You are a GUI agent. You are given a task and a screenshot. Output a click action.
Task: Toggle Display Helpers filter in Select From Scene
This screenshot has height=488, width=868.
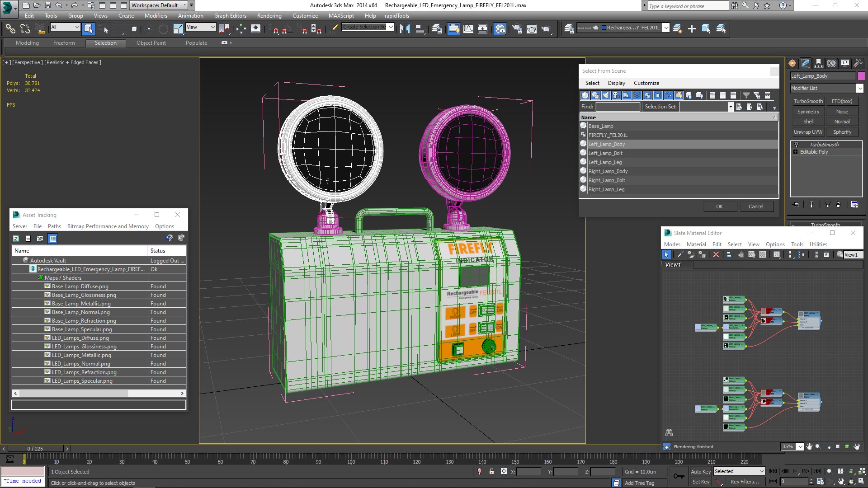coord(627,95)
